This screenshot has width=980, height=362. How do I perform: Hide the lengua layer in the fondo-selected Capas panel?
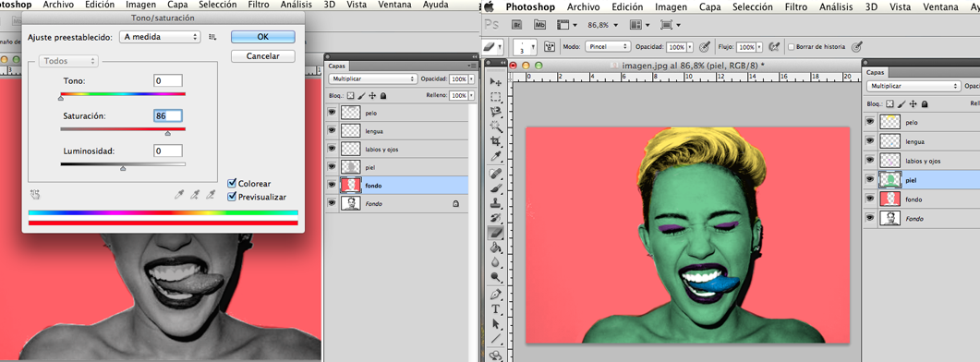333,131
